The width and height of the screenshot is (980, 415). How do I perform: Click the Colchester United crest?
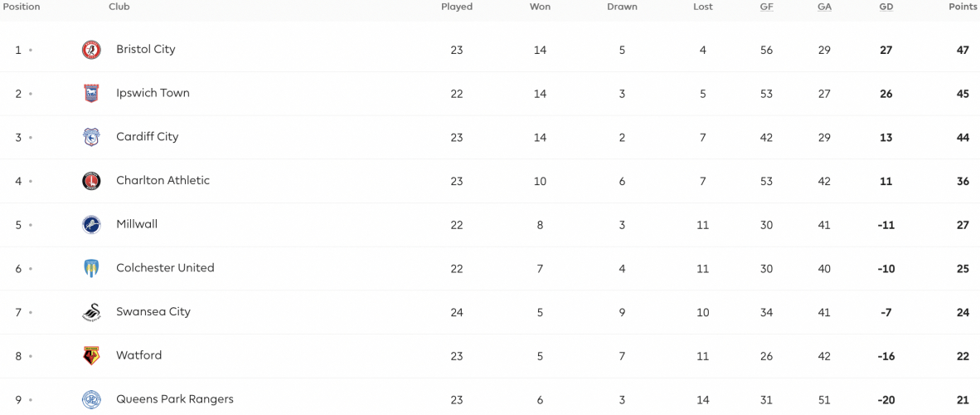point(91,269)
